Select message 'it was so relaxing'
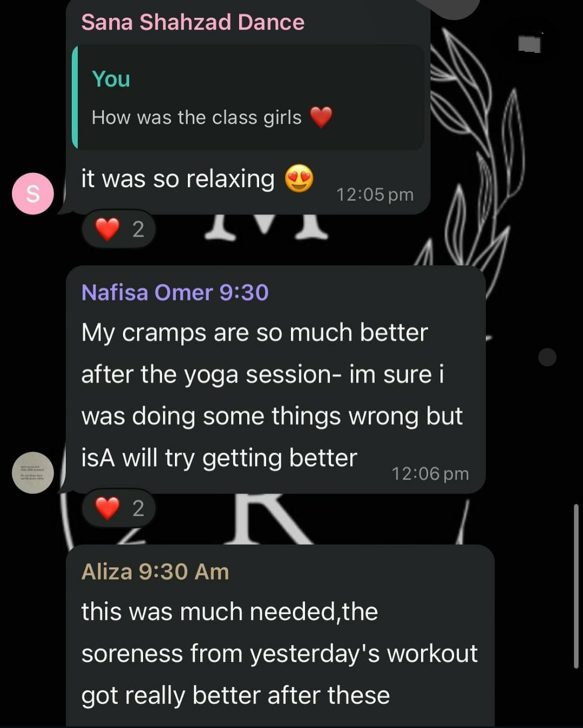583x728 pixels. pyautogui.click(x=178, y=179)
